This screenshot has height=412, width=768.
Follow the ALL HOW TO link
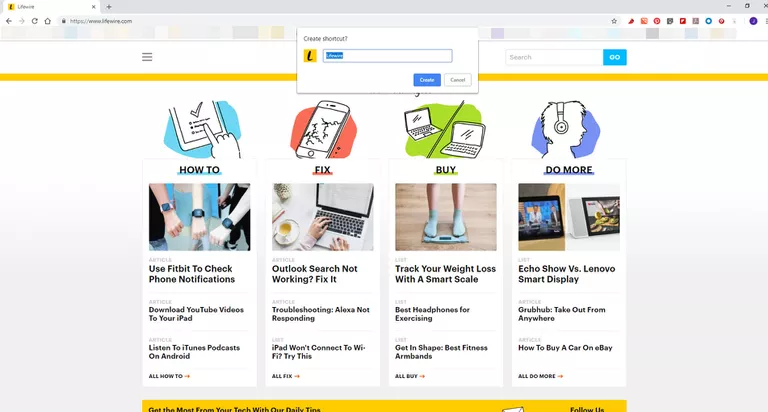[x=169, y=376]
